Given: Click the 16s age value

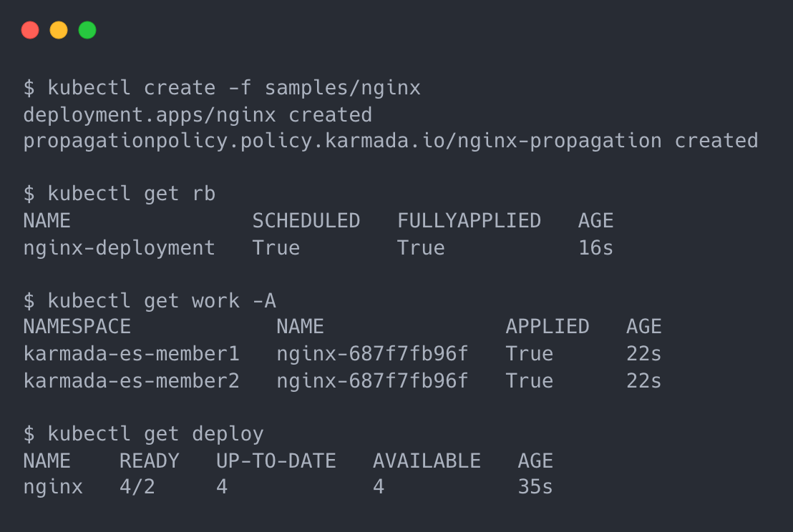Looking at the screenshot, I should click(x=595, y=247).
